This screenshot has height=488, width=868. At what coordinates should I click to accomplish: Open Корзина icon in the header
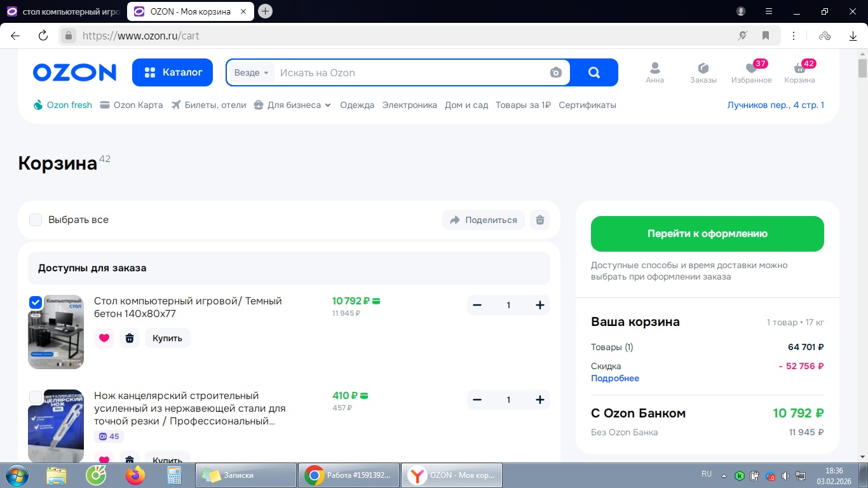pyautogui.click(x=800, y=72)
